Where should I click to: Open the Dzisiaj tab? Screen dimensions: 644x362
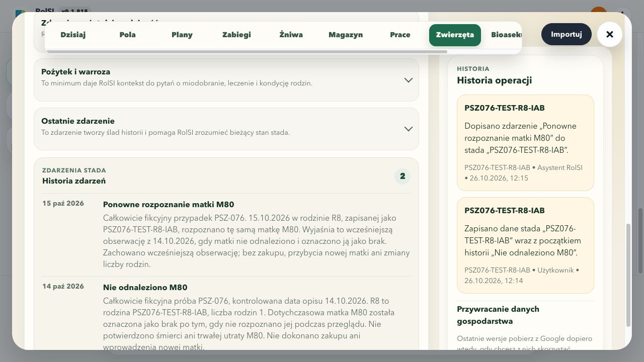[73, 35]
